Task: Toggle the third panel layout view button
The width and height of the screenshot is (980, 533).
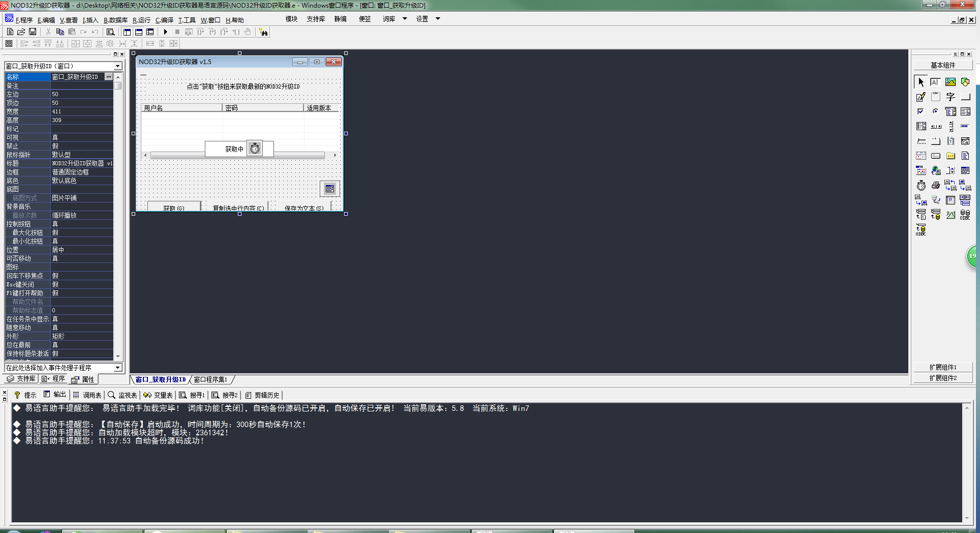Action: coord(150,32)
